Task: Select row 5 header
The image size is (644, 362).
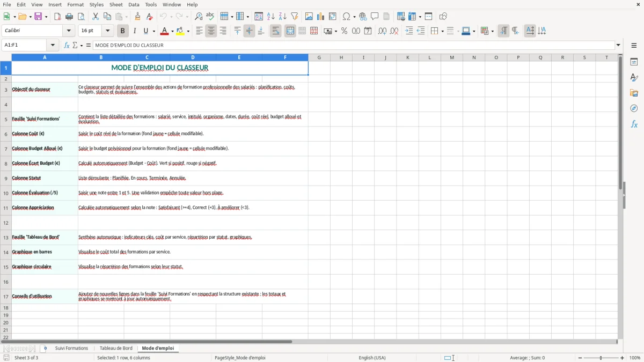Action: [6, 119]
